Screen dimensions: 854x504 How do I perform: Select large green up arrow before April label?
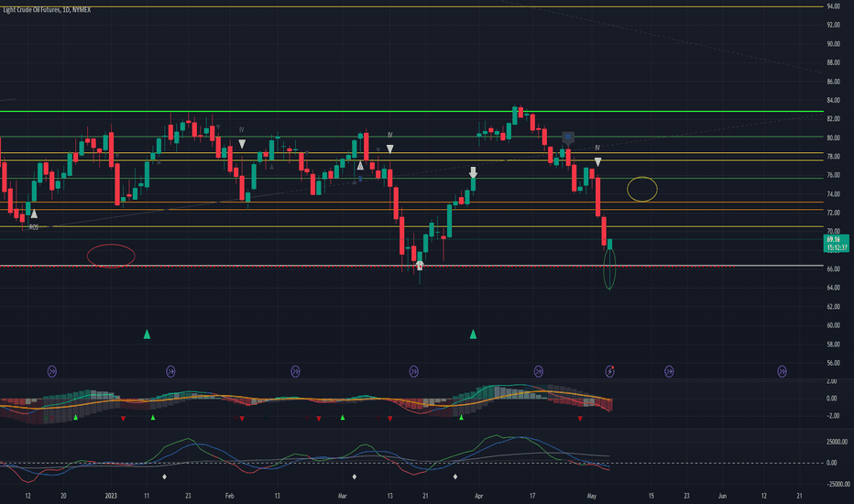point(474,334)
